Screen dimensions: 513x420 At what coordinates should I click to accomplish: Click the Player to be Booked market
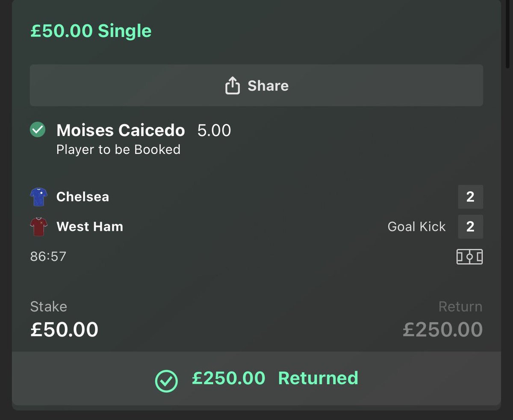pyautogui.click(x=118, y=150)
